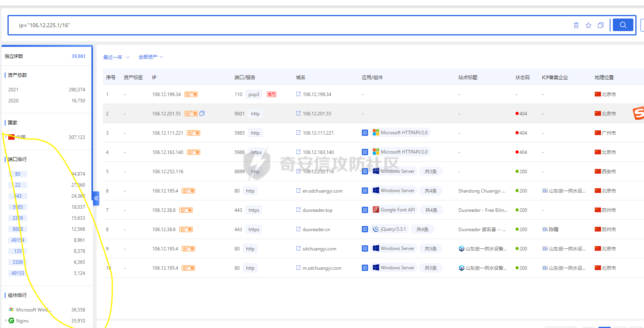The height and width of the screenshot is (328, 644).
Task: Expand 共5条 components for m.sdchuangyi.com
Action: tap(431, 268)
